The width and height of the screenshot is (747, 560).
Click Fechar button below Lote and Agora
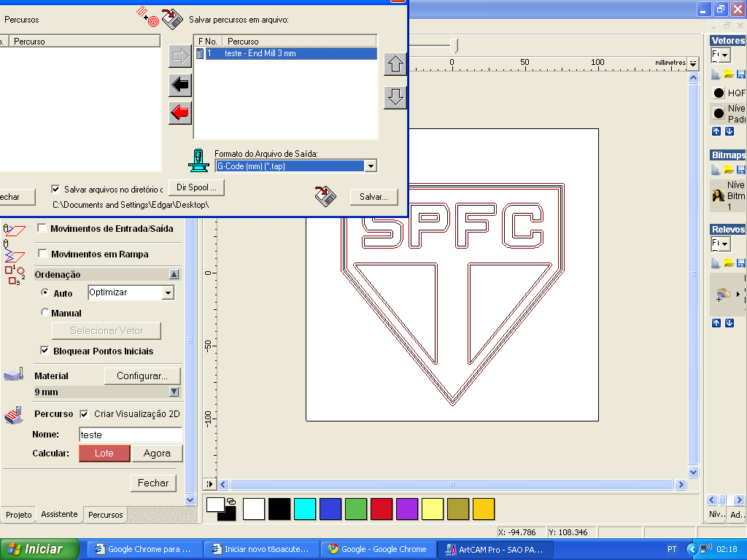point(153,483)
